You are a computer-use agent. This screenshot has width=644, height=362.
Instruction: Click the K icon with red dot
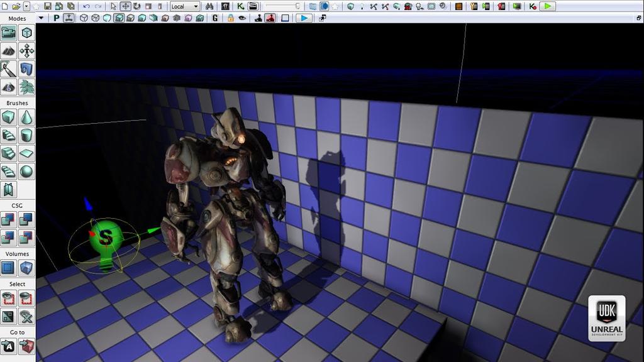tap(533, 6)
